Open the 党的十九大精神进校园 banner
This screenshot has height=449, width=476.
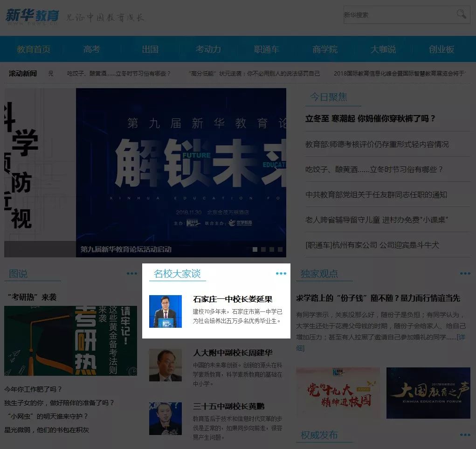338,393
